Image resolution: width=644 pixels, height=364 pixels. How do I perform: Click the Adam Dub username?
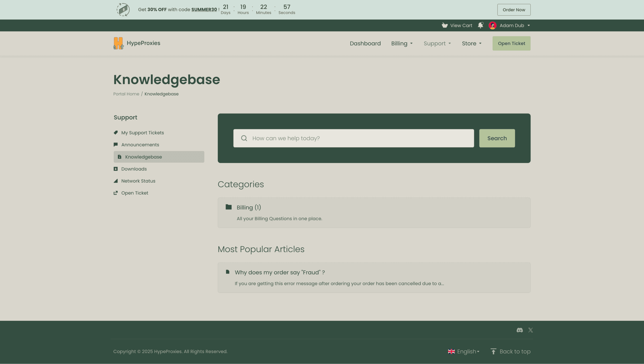[x=512, y=25]
